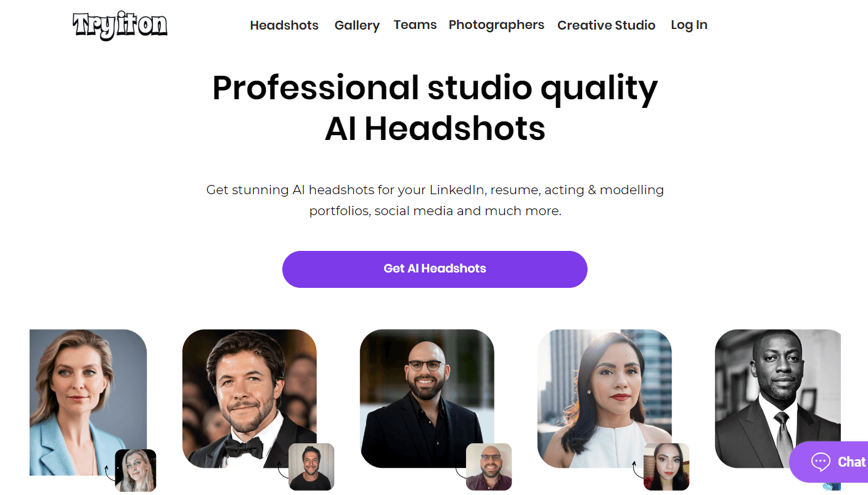Click the Get AI Headshots button
This screenshot has width=868, height=495.
tap(435, 269)
